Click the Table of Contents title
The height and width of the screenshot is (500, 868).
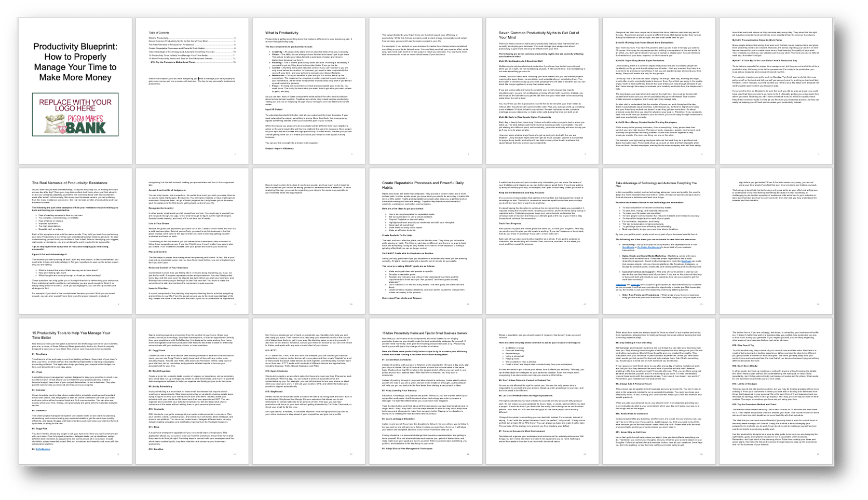pyautogui.click(x=159, y=33)
